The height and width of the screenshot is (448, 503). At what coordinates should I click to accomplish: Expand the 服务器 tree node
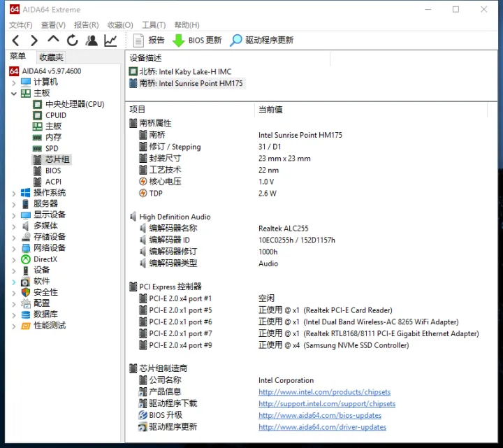pos(13,204)
